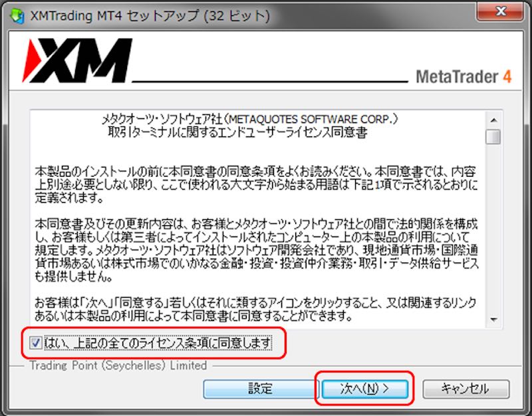The height and width of the screenshot is (416, 532).
Task: Open the 設定 settings button
Action: coord(260,389)
